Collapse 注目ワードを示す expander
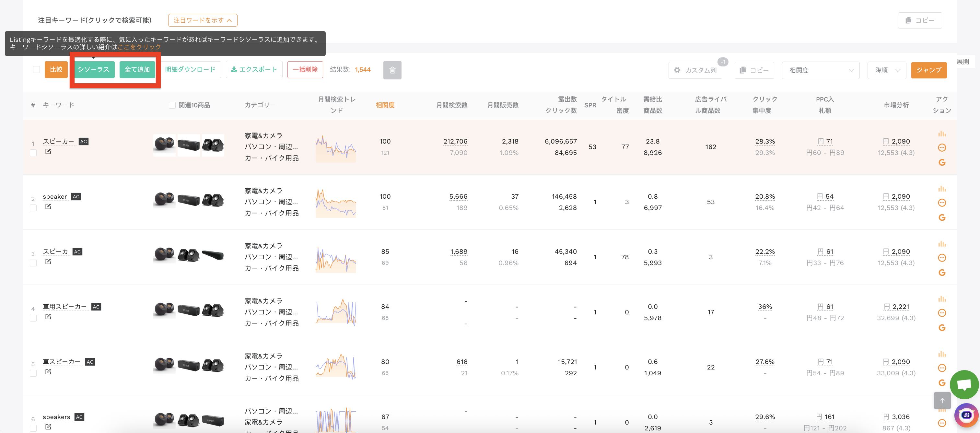Image resolution: width=980 pixels, height=433 pixels. 203,20
